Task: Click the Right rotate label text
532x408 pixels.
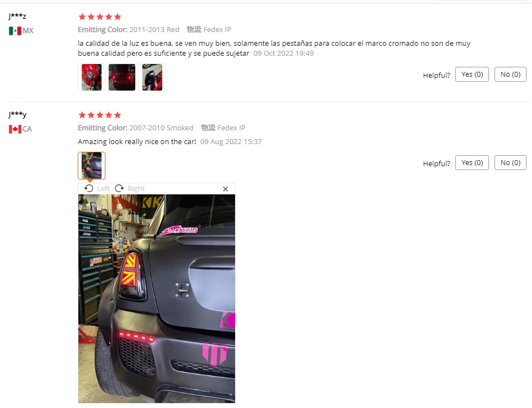Action: [136, 189]
